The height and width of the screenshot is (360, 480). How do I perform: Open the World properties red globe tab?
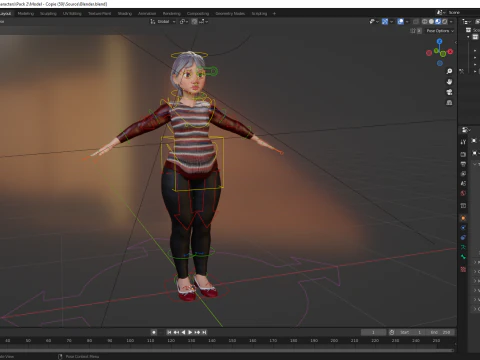[x=463, y=193]
